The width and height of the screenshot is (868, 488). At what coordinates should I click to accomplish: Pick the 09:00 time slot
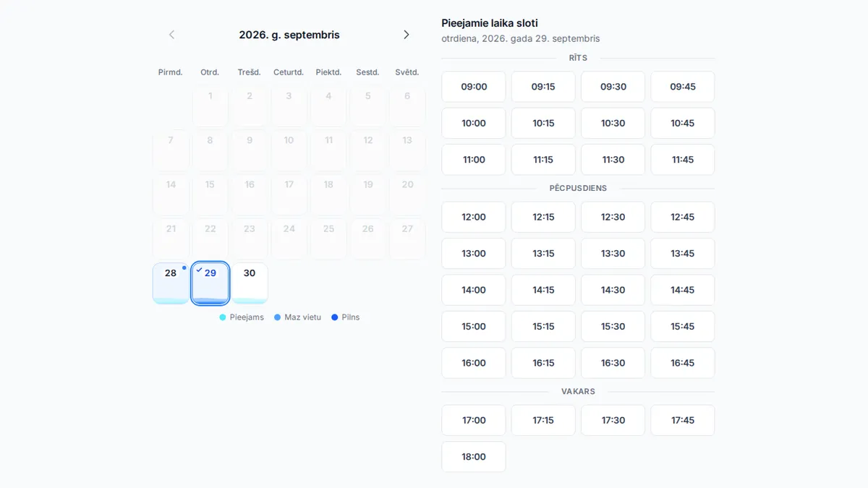[474, 87]
